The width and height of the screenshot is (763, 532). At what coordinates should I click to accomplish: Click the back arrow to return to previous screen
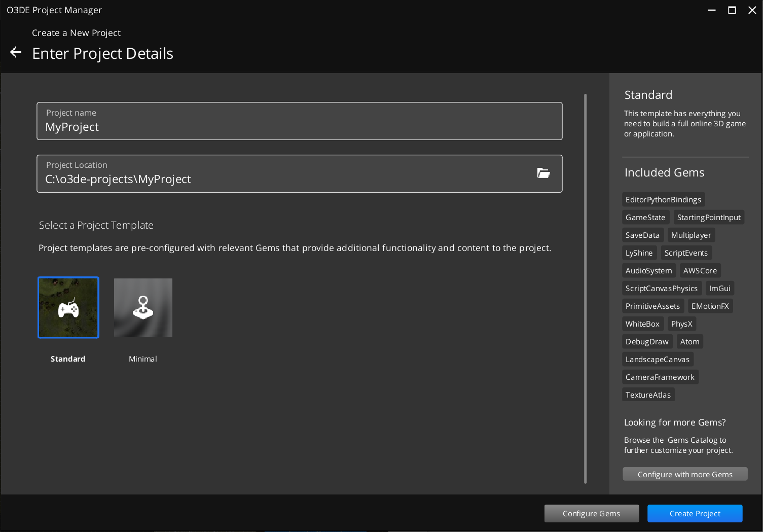(15, 52)
